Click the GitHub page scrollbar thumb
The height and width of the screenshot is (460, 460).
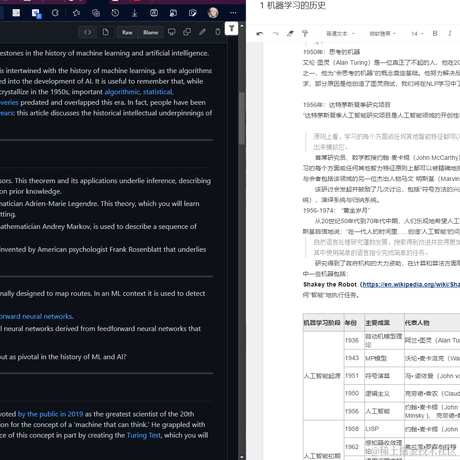pos(242,118)
